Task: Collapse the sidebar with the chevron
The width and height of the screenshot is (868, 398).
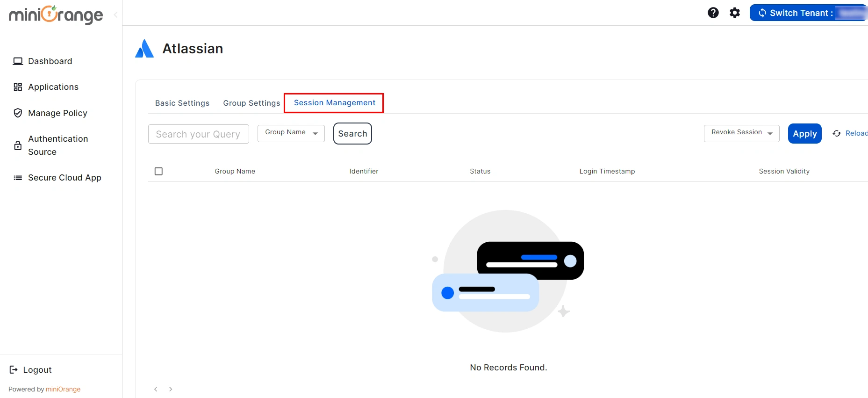Action: point(115,15)
